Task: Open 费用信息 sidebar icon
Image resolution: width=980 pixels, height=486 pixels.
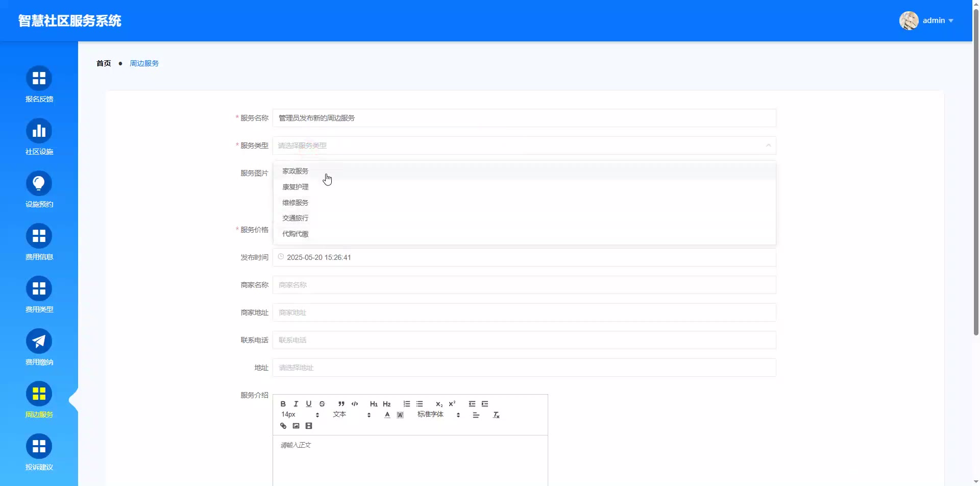Action: (39, 236)
